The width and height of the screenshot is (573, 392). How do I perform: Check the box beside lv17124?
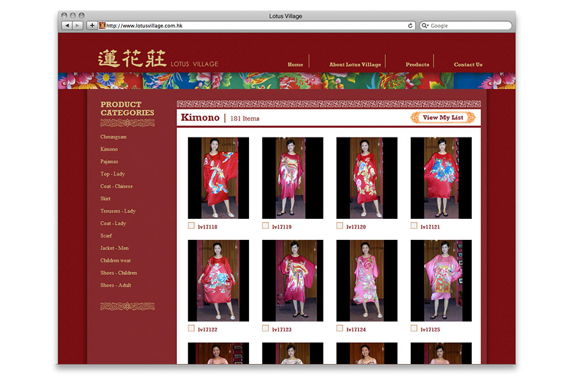tap(340, 328)
